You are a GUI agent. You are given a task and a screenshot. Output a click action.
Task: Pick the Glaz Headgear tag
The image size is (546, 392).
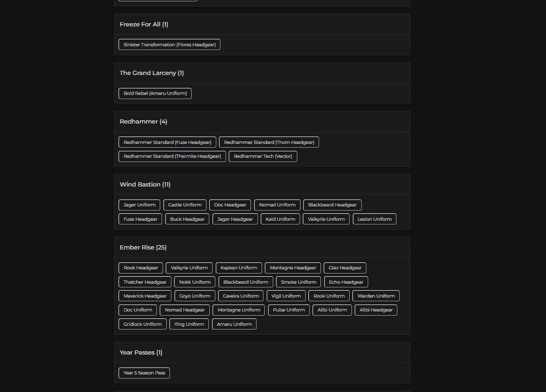[345, 268]
